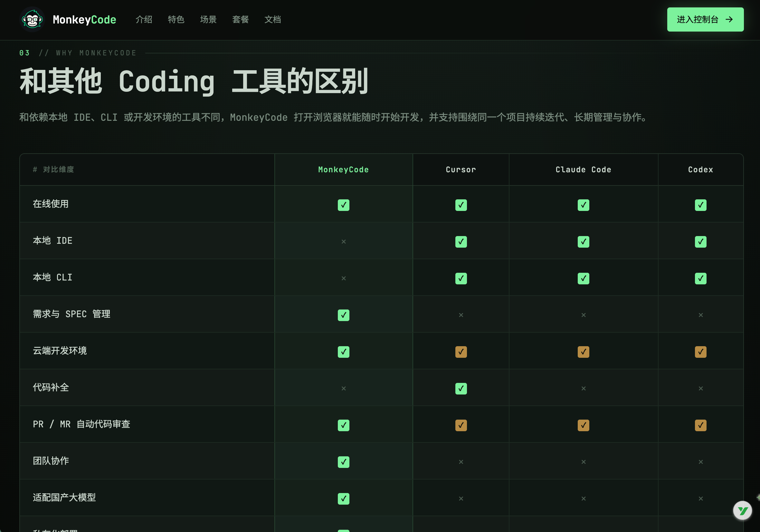
Task: Click MonkeyCode check mark in 适配国产大模型 row
Action: 343,499
